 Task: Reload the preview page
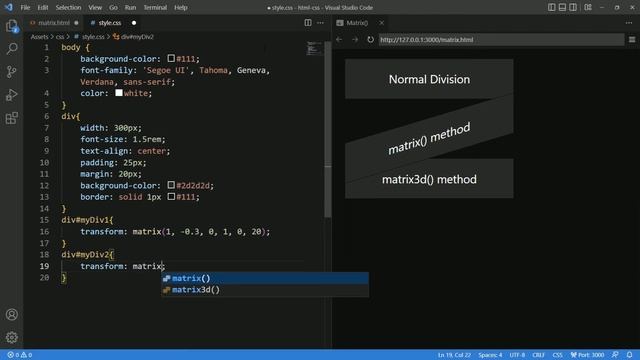(x=370, y=40)
